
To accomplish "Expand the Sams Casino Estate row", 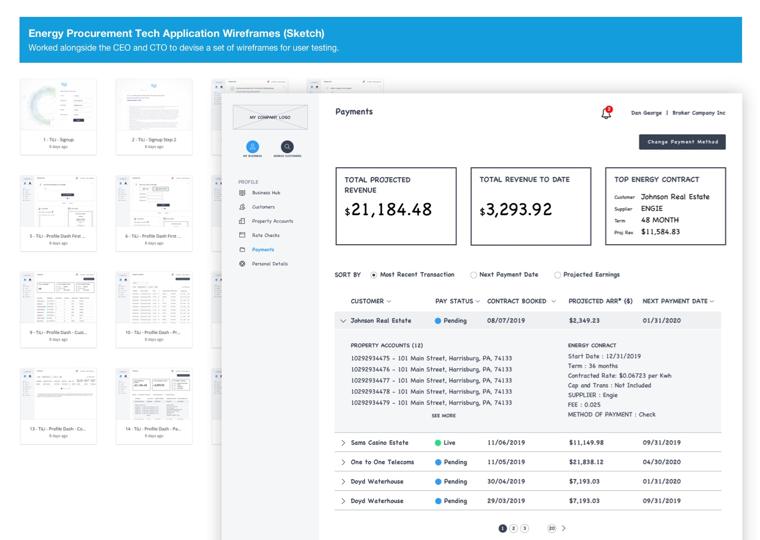I will [x=343, y=443].
